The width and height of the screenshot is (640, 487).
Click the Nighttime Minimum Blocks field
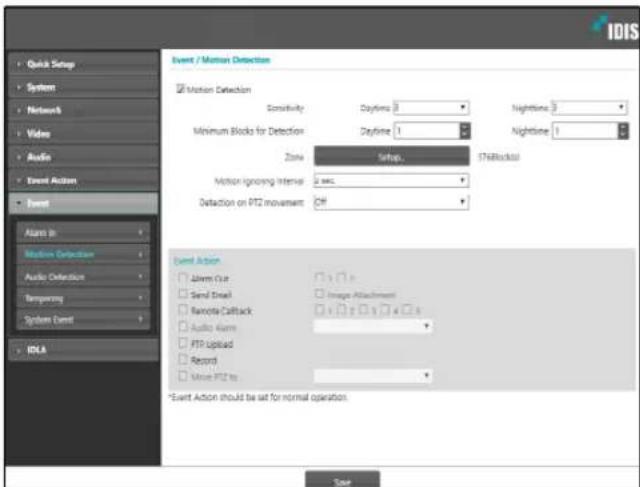click(x=585, y=131)
